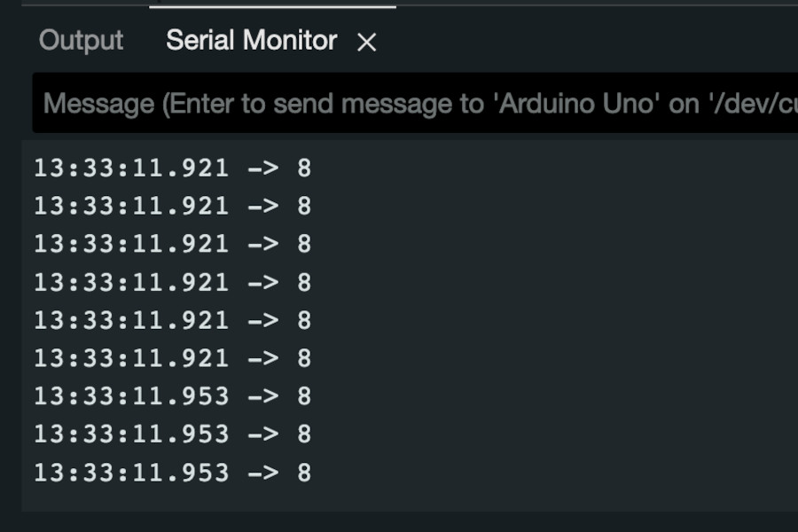Click the arrow on the first output line
The width and height of the screenshot is (798, 532).
263,168
